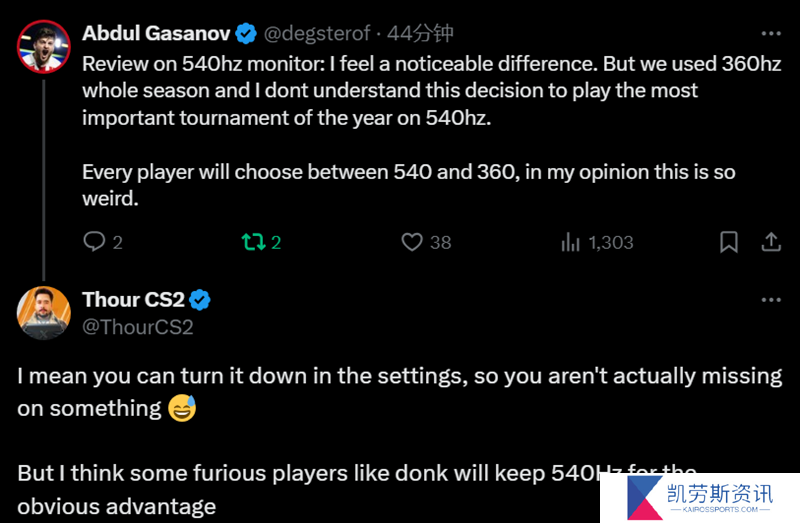Click the sweat-smile emoji in Thour's reply
The width and height of the screenshot is (800, 523).
tap(182, 408)
